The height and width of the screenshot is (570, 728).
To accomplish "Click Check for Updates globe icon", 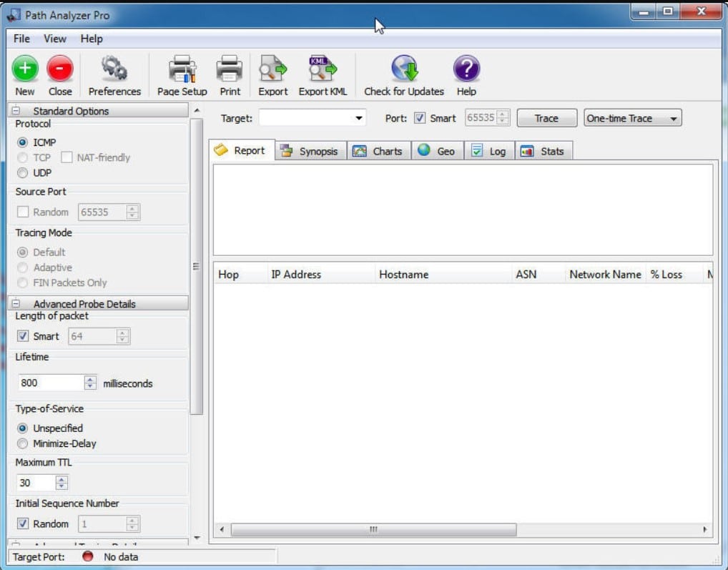I will pos(404,68).
